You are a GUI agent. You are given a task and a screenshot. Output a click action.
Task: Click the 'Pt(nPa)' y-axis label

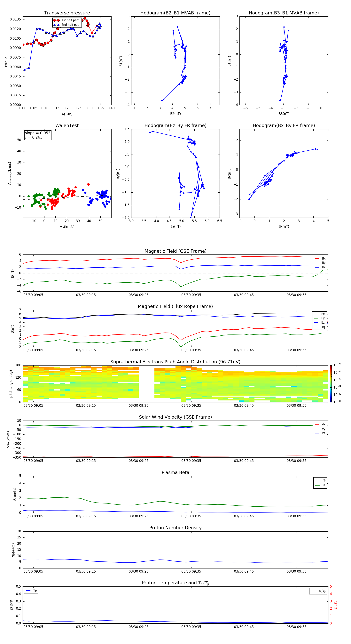coord(6,61)
